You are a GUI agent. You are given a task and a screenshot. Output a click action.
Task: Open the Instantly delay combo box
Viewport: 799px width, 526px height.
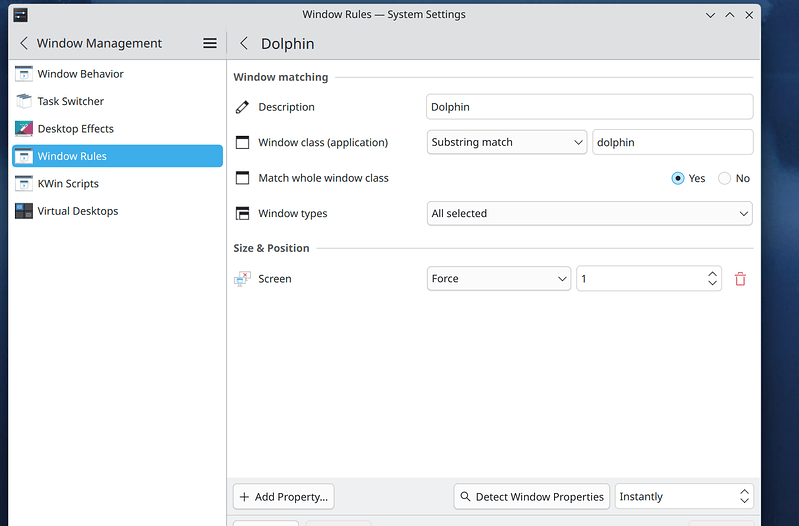(x=684, y=496)
